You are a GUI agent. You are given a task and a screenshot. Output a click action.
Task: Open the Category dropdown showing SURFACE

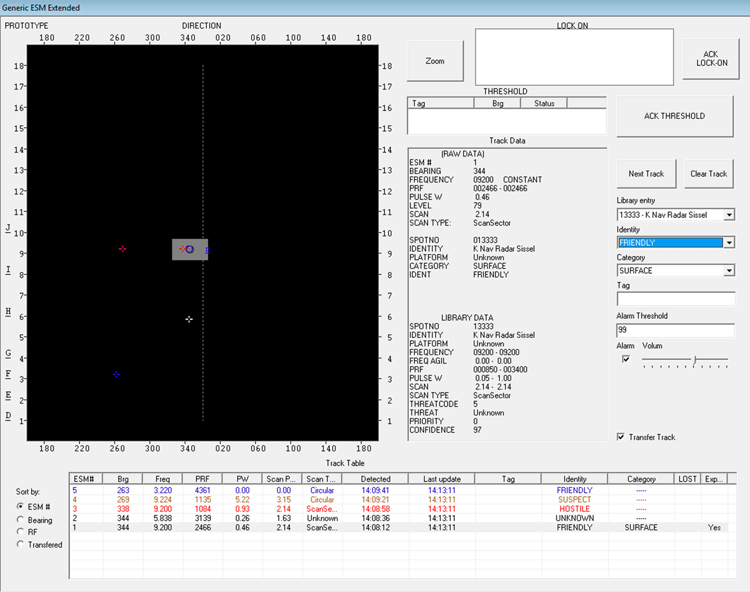[x=728, y=271]
